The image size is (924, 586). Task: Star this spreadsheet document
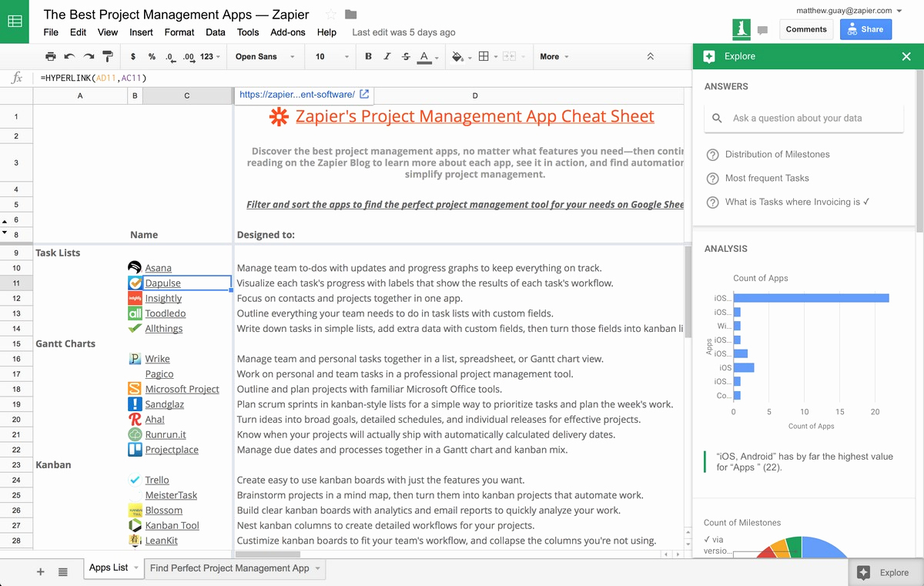coord(331,15)
